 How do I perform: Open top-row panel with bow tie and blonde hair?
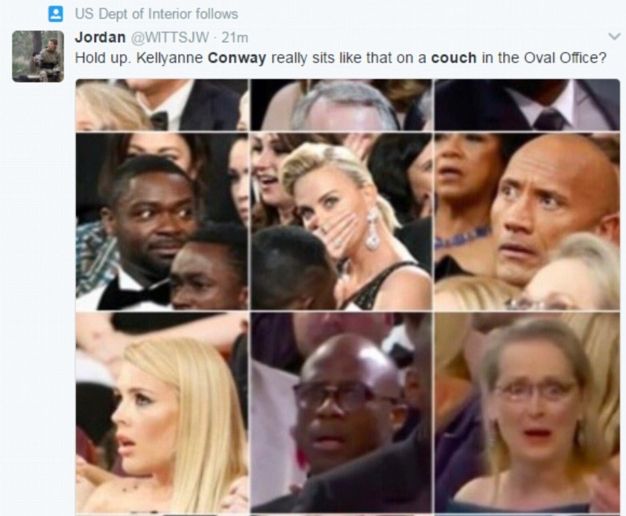click(x=162, y=105)
